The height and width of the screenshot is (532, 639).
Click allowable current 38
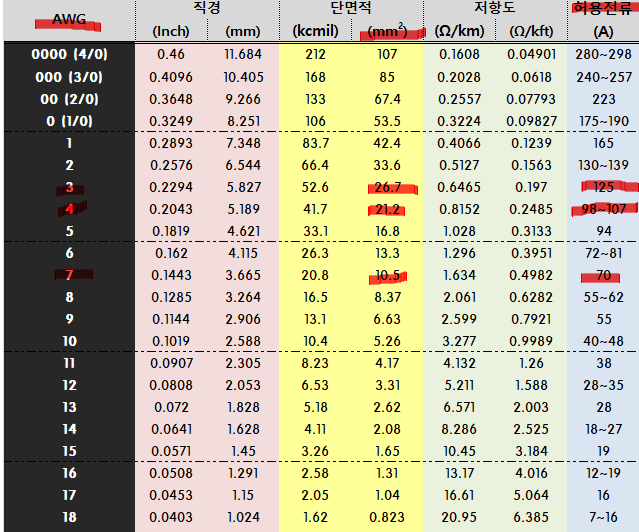604,363
